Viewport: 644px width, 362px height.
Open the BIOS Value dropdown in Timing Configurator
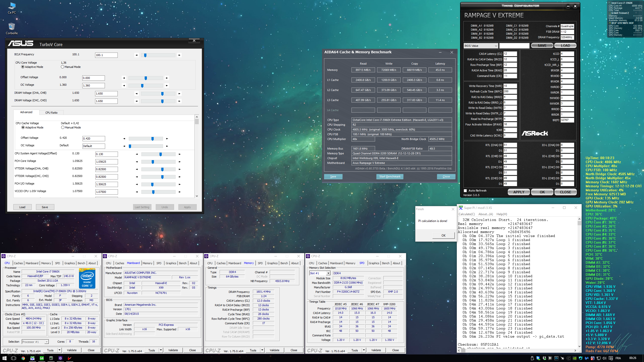[x=481, y=46]
